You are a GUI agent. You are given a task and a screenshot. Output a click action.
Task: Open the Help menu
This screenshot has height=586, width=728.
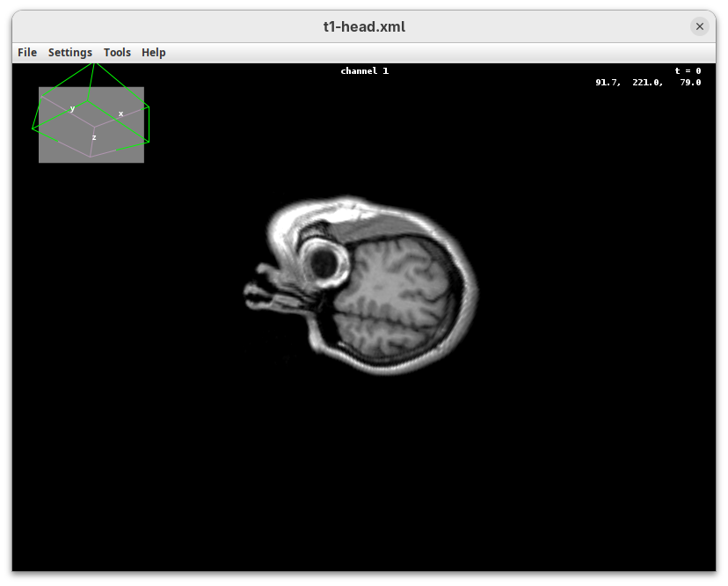click(x=154, y=53)
